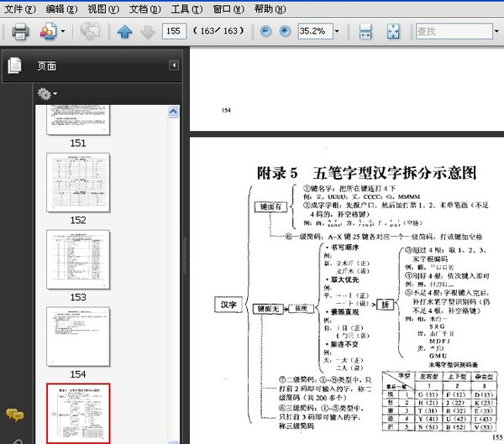Go to previous page with up arrow
The image size is (504, 444).
(124, 32)
